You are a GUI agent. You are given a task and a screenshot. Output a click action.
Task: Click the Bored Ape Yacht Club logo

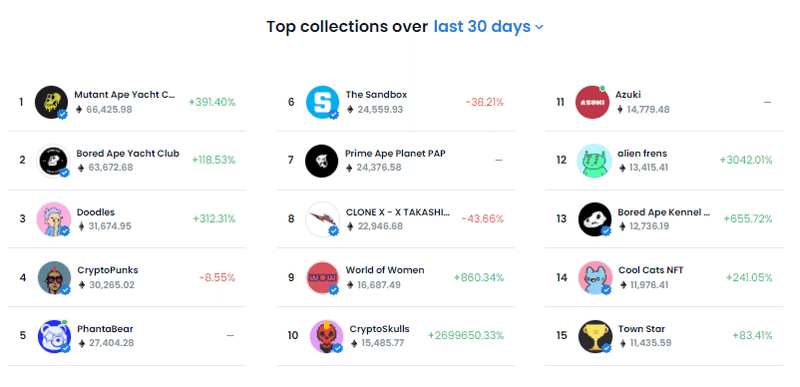(54, 161)
